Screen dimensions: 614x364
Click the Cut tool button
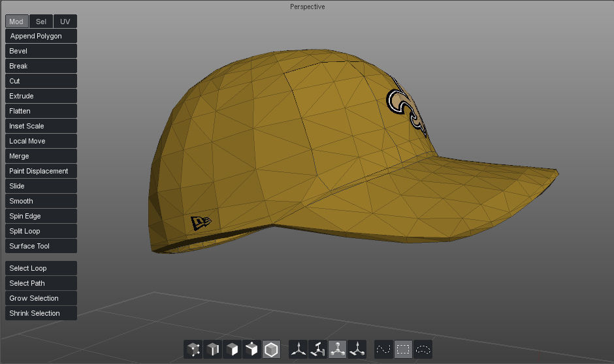[41, 81]
